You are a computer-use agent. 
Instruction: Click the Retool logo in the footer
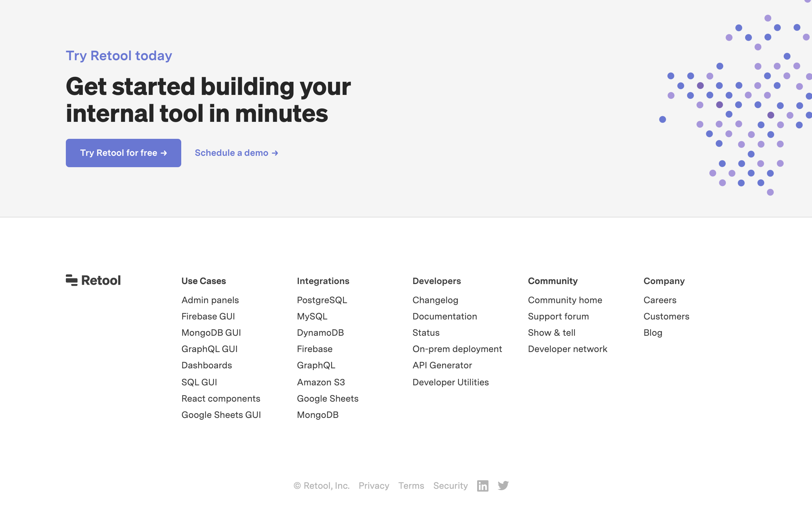coord(93,280)
